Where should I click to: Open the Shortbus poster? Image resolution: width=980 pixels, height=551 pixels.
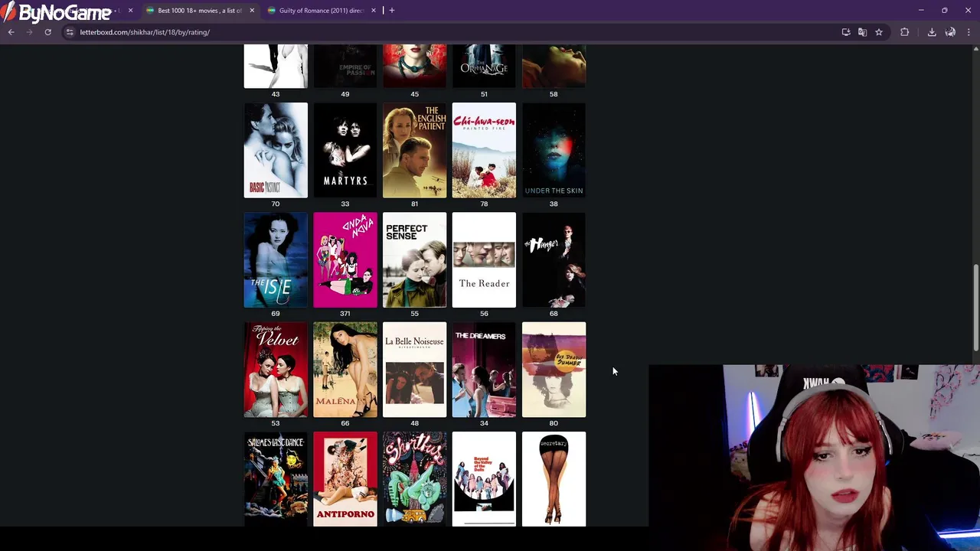414,479
